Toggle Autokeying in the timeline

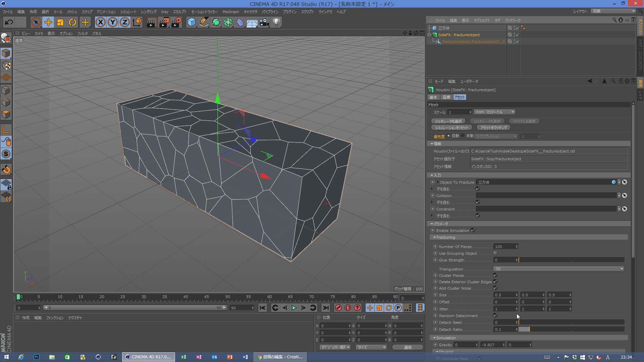pos(348,308)
